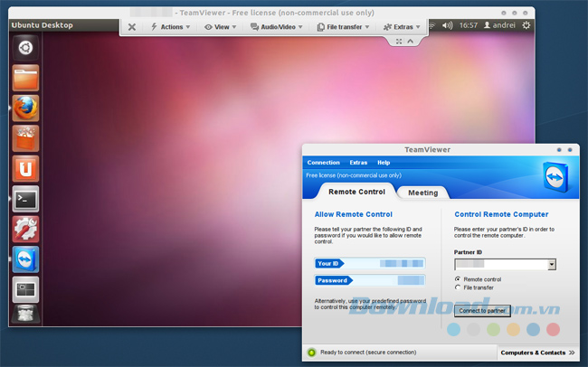Open the Actions dropdown in session toolbar

(x=169, y=27)
